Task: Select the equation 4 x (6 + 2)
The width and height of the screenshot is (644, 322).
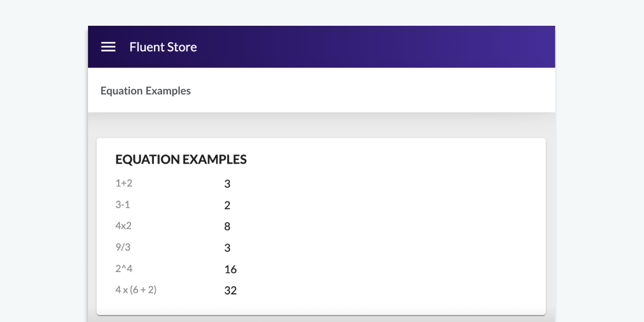Action: (x=136, y=289)
